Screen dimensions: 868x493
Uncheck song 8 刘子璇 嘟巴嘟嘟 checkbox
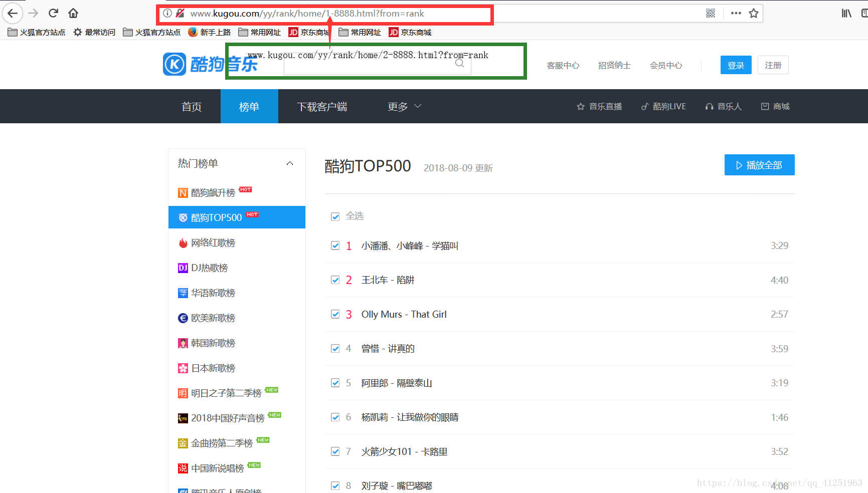[335, 486]
